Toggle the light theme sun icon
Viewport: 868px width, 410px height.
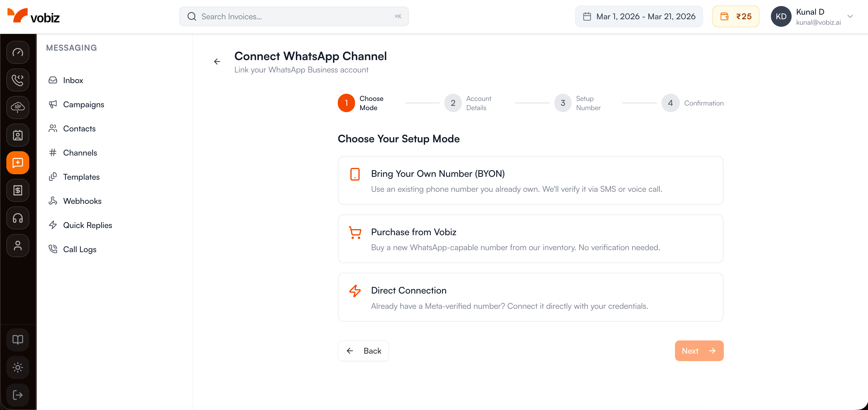18,367
